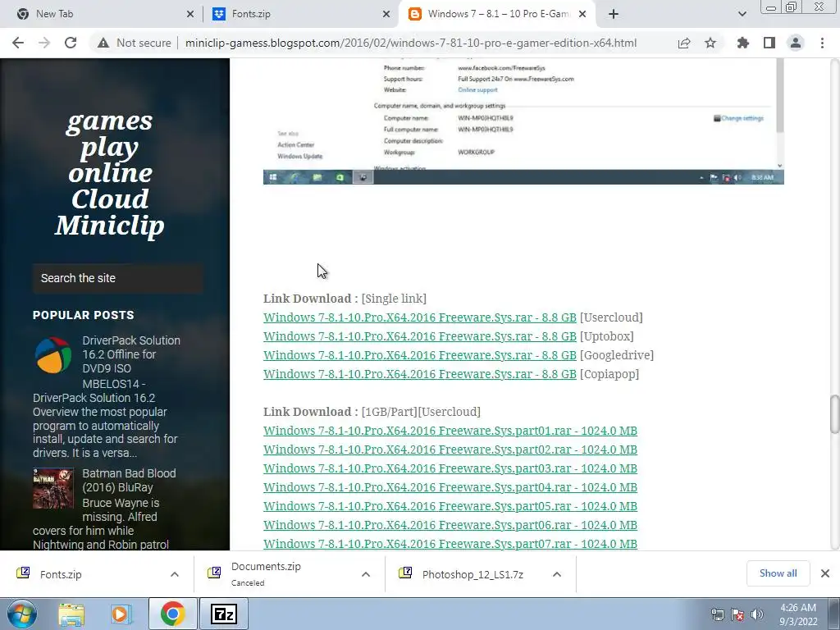Download the part01.rar link
The height and width of the screenshot is (630, 840).
[x=450, y=431]
